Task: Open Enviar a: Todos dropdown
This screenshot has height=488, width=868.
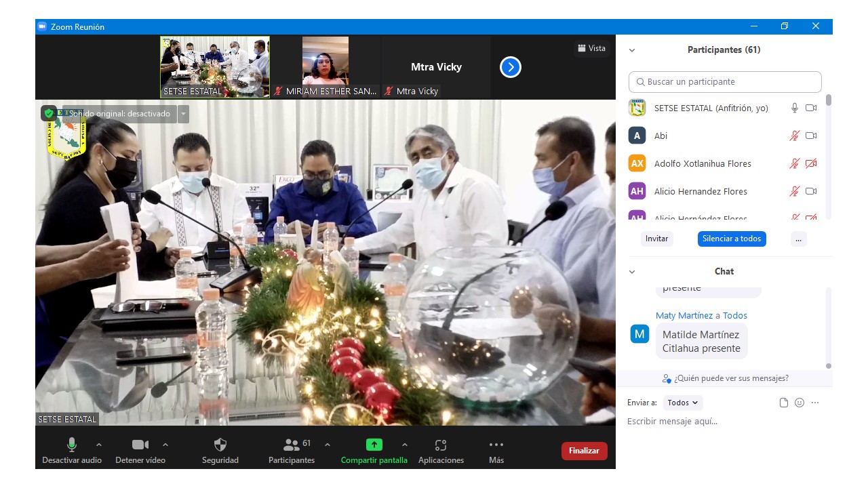Action: point(683,403)
